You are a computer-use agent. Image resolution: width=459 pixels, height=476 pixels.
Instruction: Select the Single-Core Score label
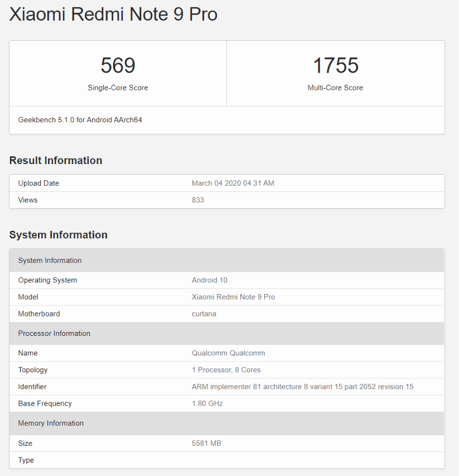tap(118, 88)
